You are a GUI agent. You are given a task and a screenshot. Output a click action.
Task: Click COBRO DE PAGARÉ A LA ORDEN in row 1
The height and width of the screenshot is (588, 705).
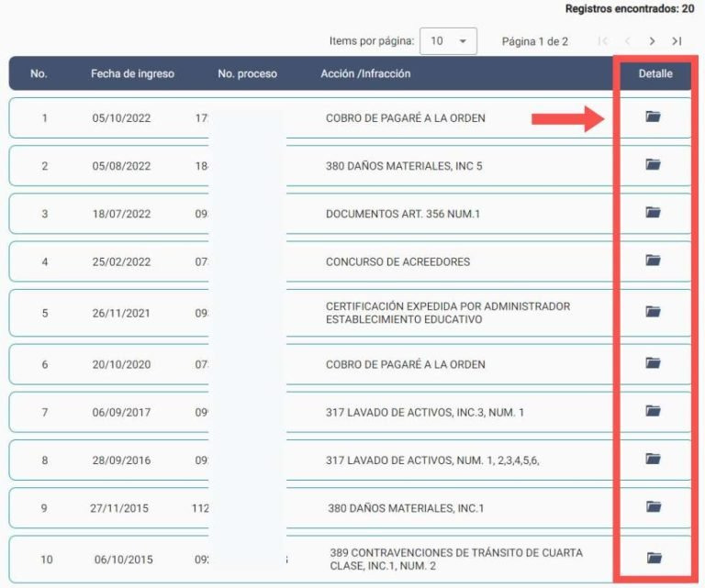click(406, 118)
